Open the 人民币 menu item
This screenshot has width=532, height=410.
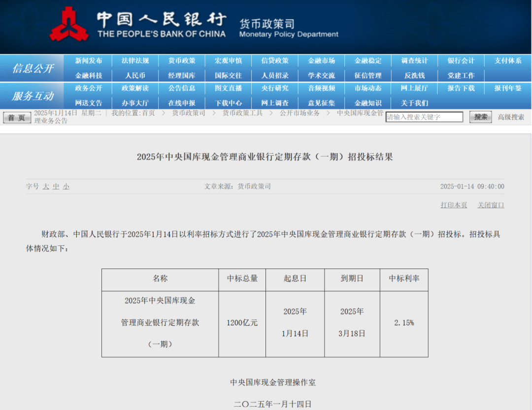click(135, 75)
